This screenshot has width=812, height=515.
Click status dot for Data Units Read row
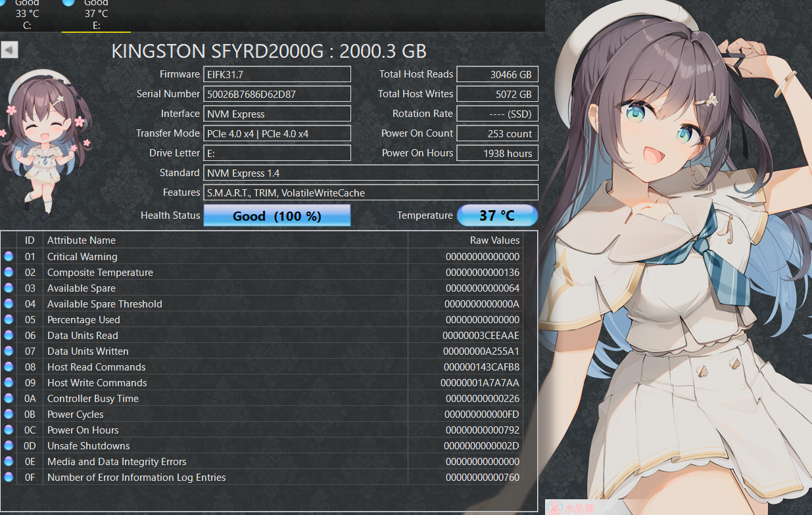(9, 335)
